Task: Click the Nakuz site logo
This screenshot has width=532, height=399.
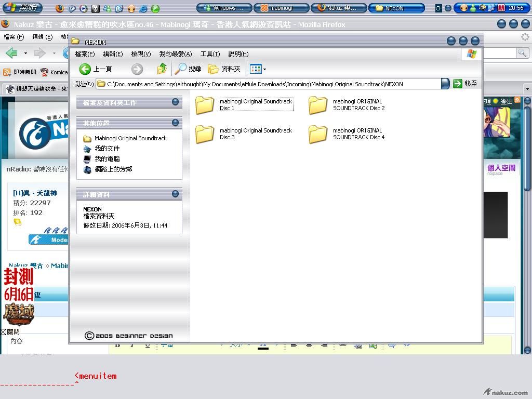Action: click(x=44, y=132)
